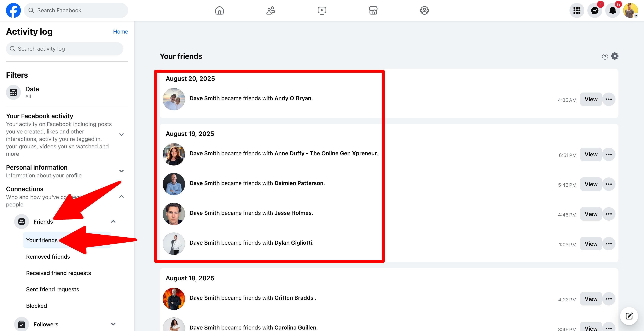Image resolution: width=644 pixels, height=331 pixels.
Task: Open the apps grid menu
Action: pyautogui.click(x=577, y=10)
